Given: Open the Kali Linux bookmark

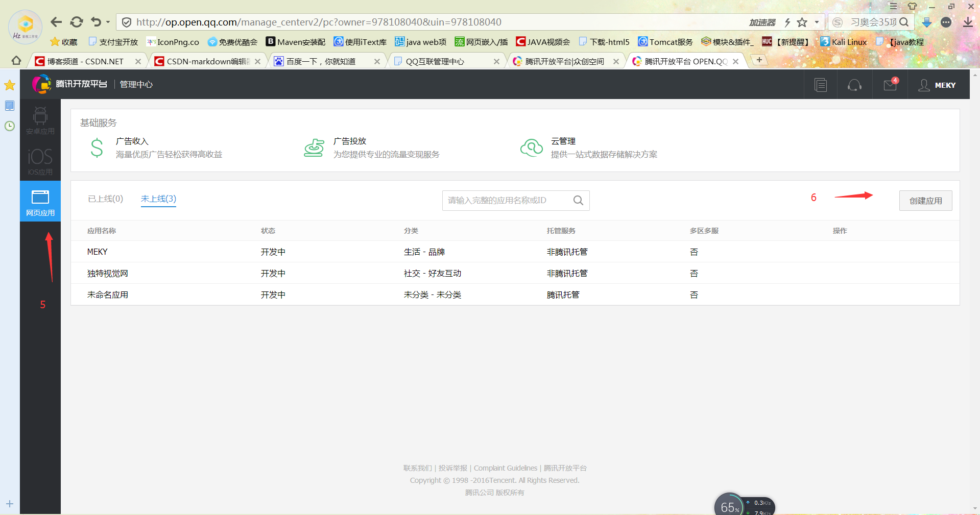Looking at the screenshot, I should pyautogui.click(x=844, y=42).
